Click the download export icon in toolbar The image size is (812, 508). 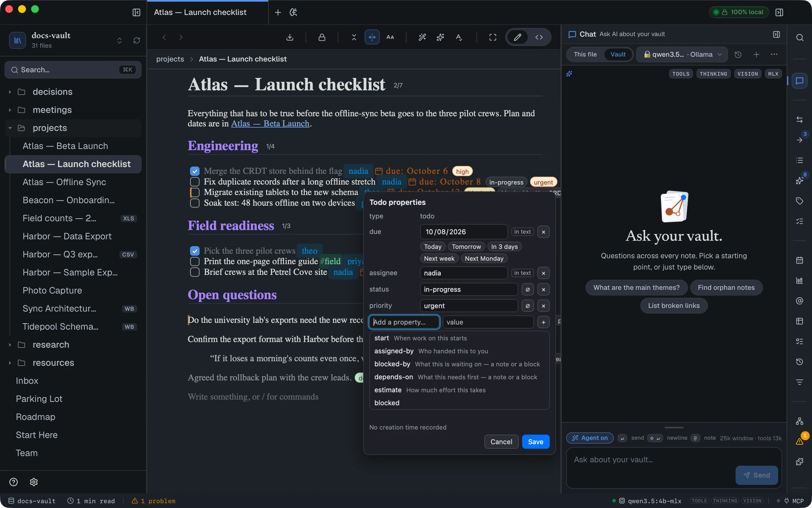[x=290, y=37]
